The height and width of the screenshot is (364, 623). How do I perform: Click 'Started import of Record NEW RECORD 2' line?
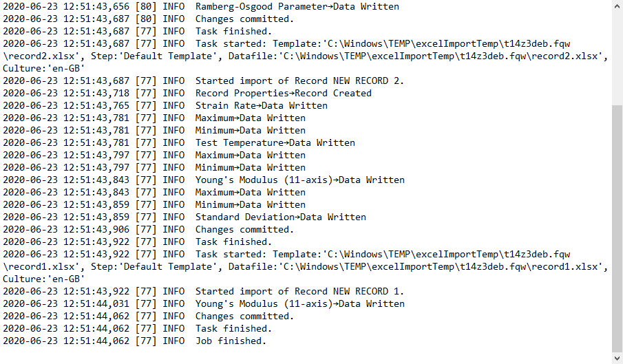(x=299, y=81)
